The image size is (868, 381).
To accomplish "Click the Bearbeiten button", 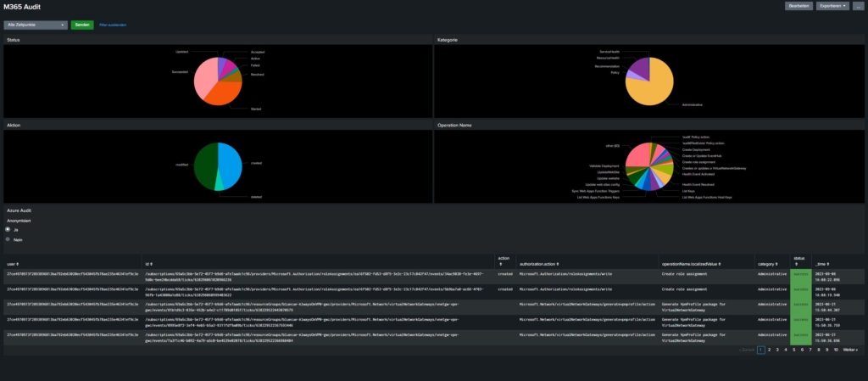I will [798, 6].
